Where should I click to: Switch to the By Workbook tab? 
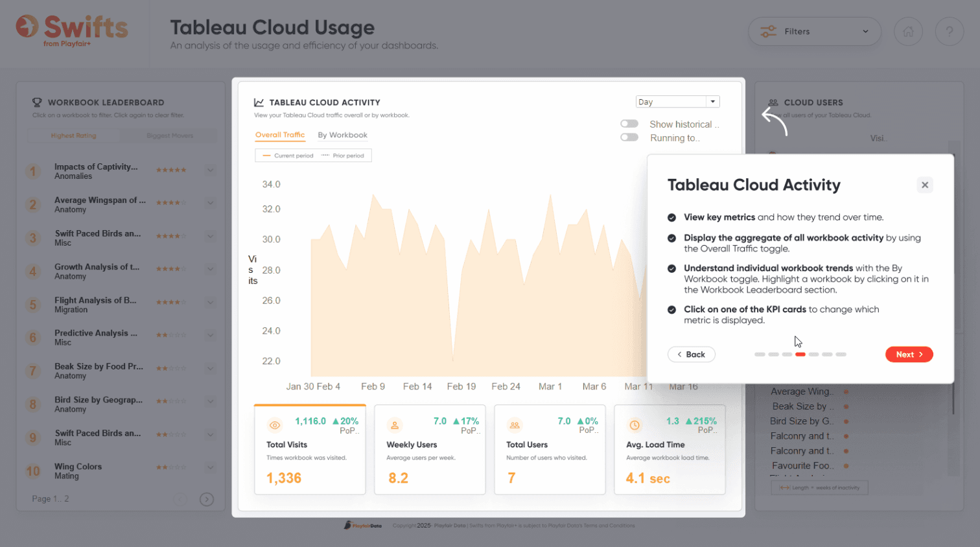(342, 135)
